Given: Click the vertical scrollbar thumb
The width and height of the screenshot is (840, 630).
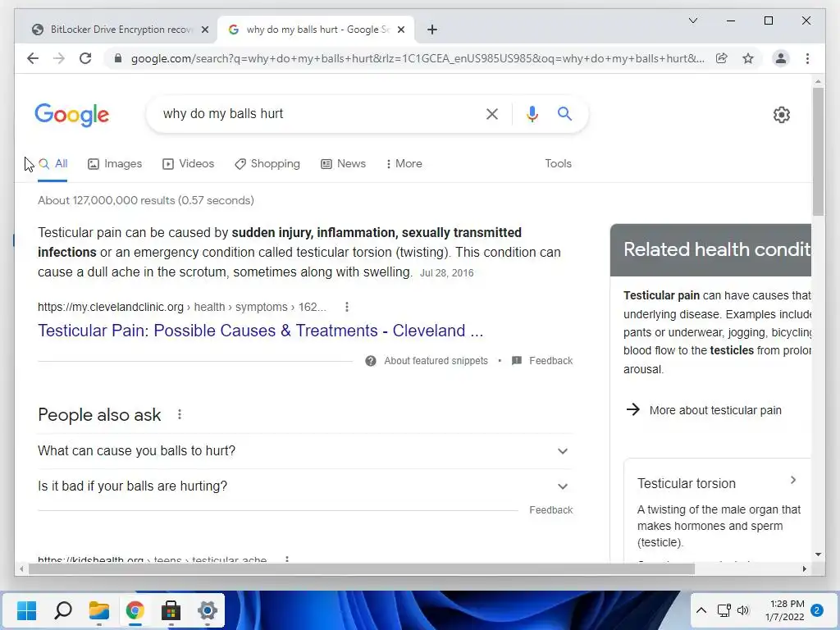Looking at the screenshot, I should pyautogui.click(x=818, y=152).
